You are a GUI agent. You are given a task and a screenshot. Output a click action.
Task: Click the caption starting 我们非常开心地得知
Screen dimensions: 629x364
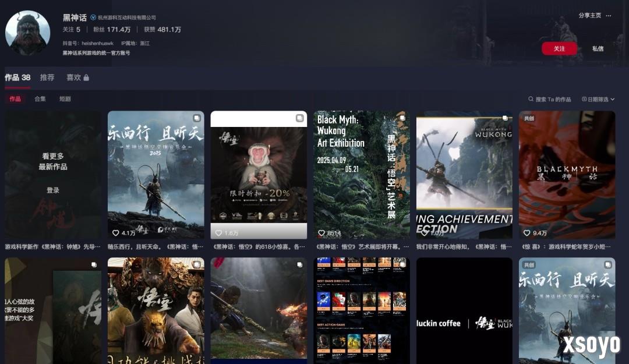464,246
